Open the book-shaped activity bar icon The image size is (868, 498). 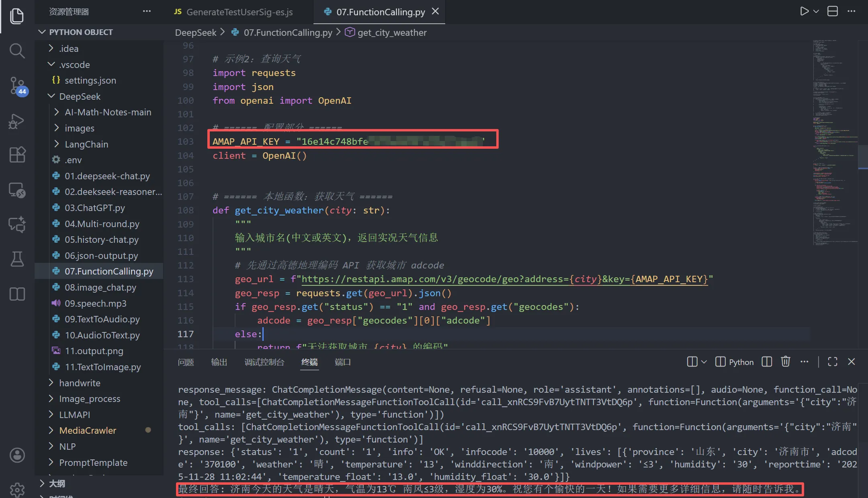click(17, 294)
